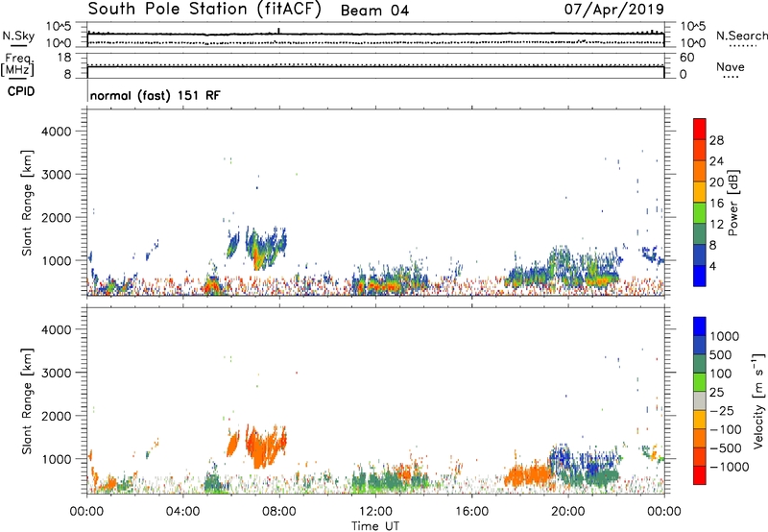Click the "12:00" time tick label
Image resolution: width=768 pixels, height=532 pixels.
point(375,512)
